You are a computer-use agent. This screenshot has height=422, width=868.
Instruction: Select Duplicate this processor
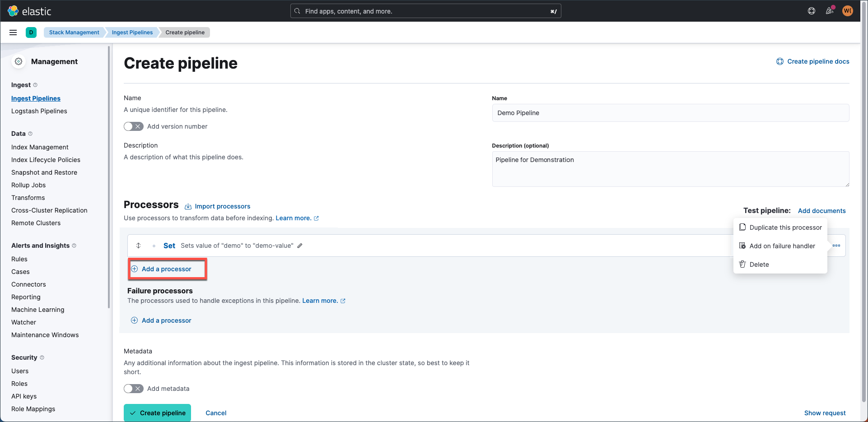click(x=785, y=227)
